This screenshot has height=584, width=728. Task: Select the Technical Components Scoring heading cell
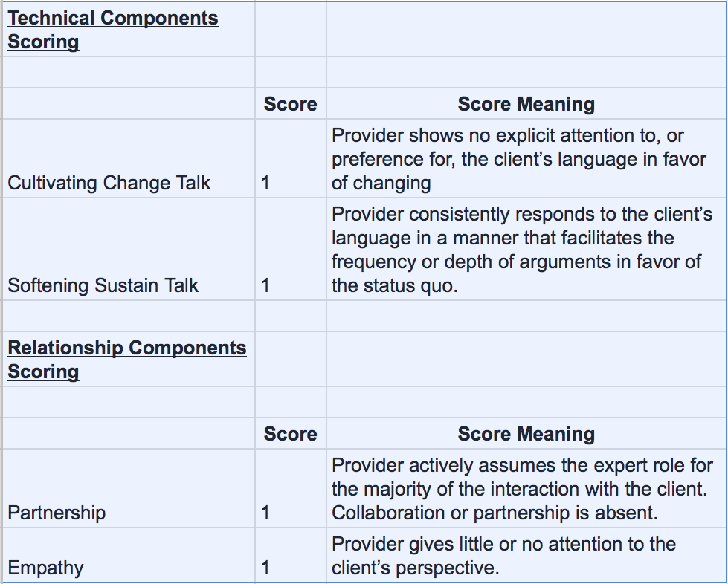pos(113,30)
